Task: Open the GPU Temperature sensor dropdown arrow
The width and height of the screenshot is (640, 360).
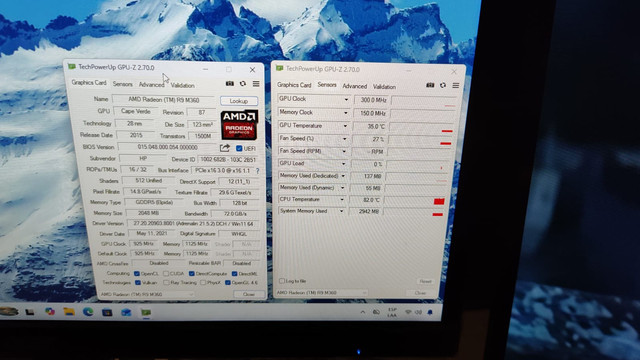Action: point(345,126)
